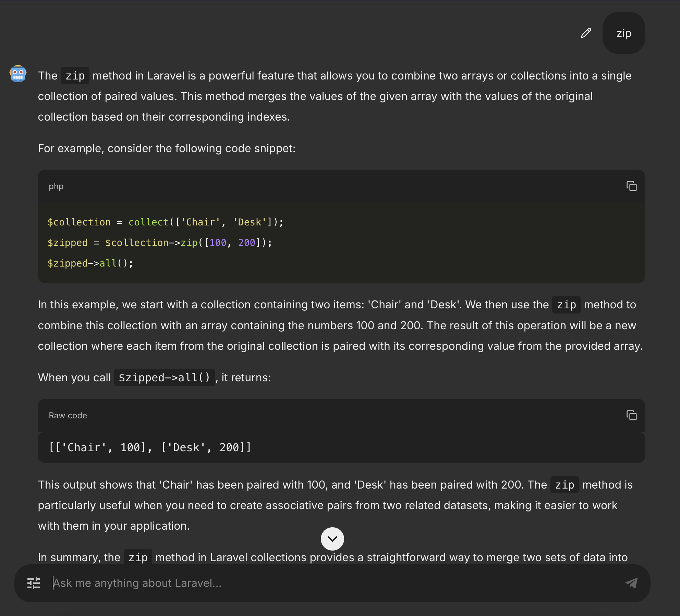Click inline 'zip' after 'In summary, the'

coord(138,557)
